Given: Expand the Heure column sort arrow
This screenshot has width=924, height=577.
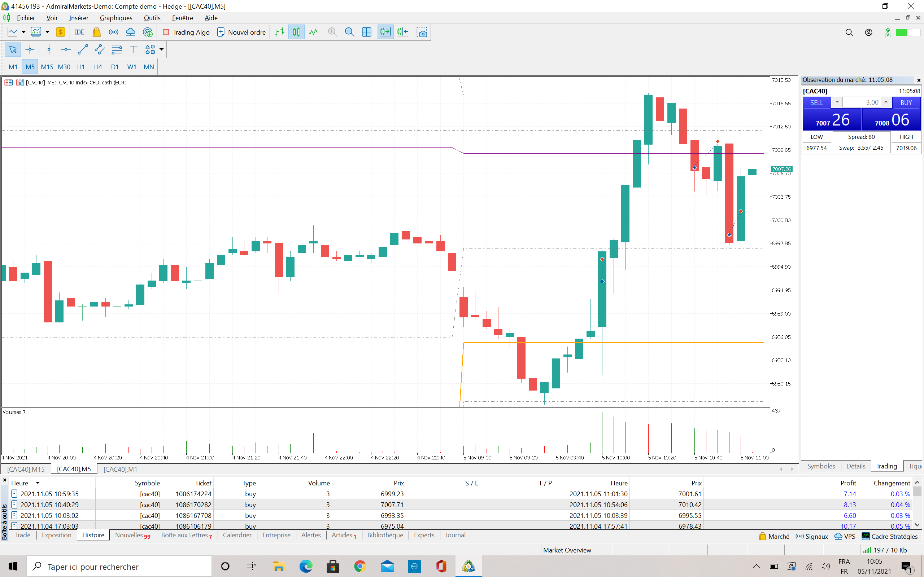Looking at the screenshot, I should tap(38, 483).
